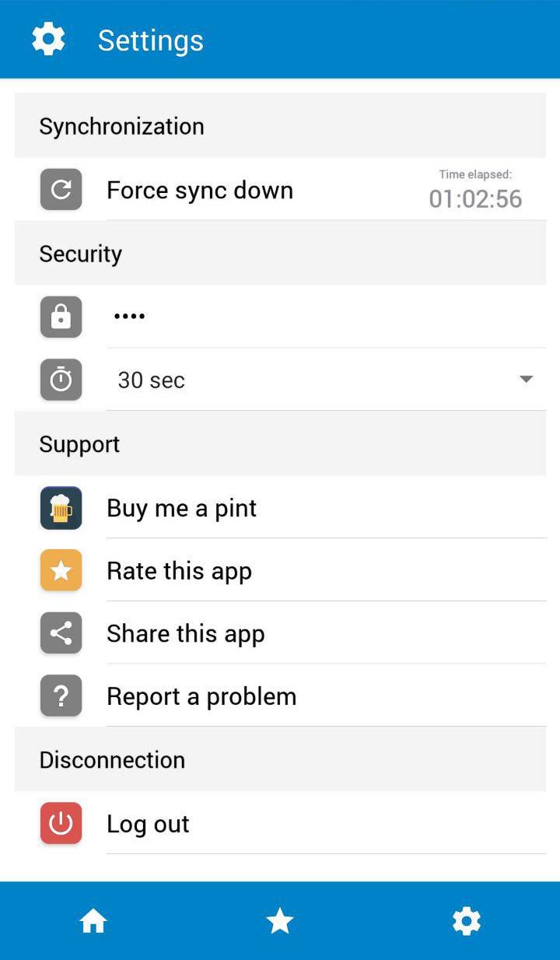The width and height of the screenshot is (560, 960).
Task: Tap the refresh sync icon
Action: point(61,190)
